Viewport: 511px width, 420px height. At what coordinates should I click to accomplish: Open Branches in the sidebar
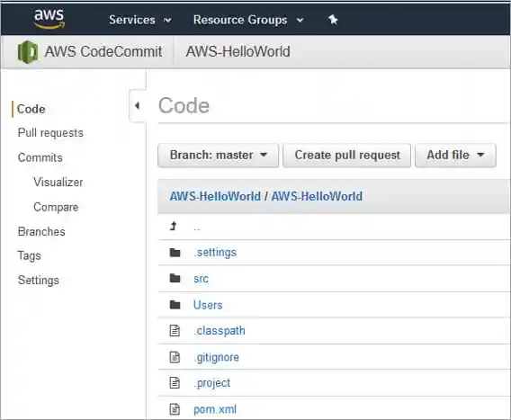(41, 231)
